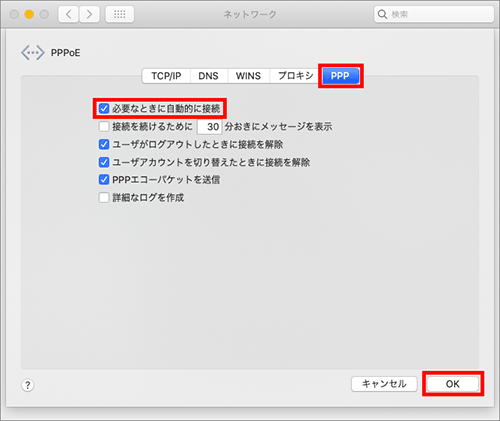Click the 検索 search field
500x421 pixels.
(x=434, y=14)
